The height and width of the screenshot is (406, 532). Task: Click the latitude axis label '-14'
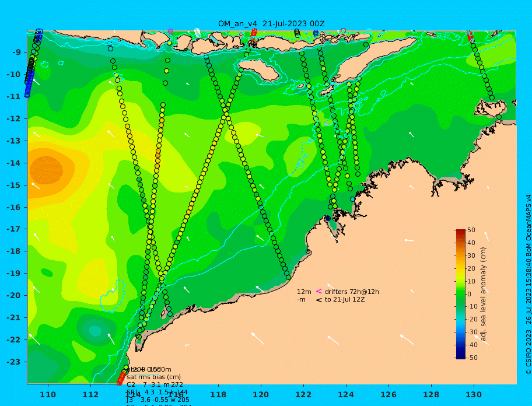[13, 163]
